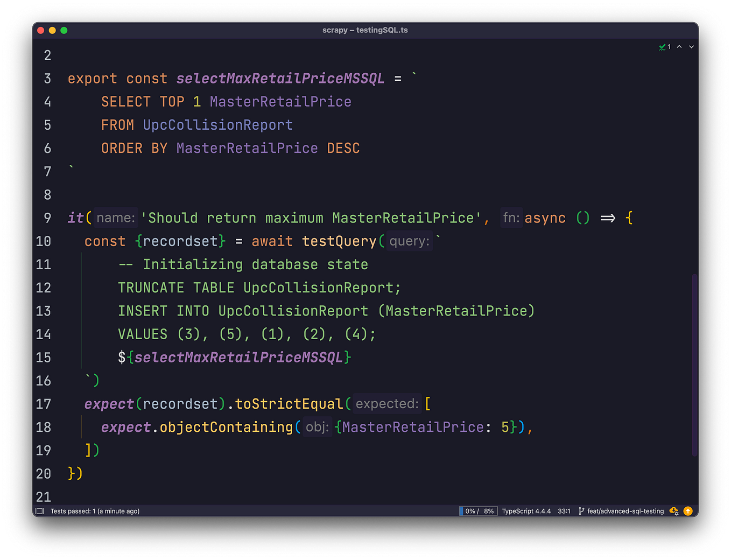This screenshot has width=731, height=560.
Task: Select the TypeScript 4.4.4 status indicator
Action: click(526, 510)
